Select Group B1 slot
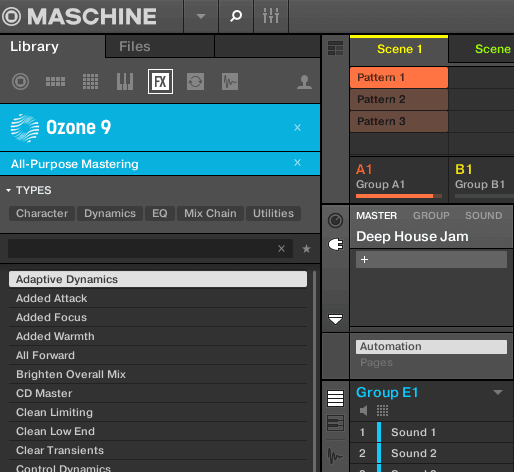The image size is (514, 472). coord(482,179)
